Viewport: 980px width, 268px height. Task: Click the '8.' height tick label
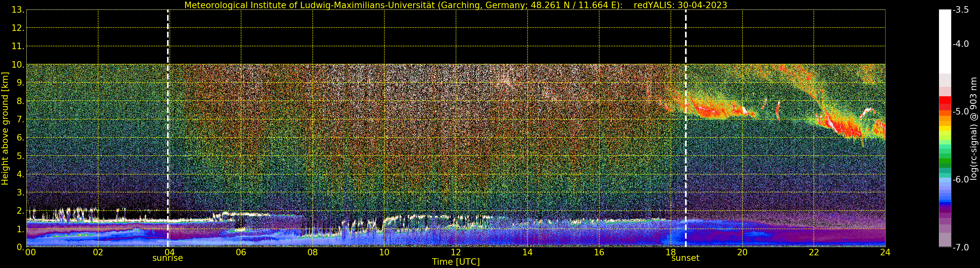point(20,101)
